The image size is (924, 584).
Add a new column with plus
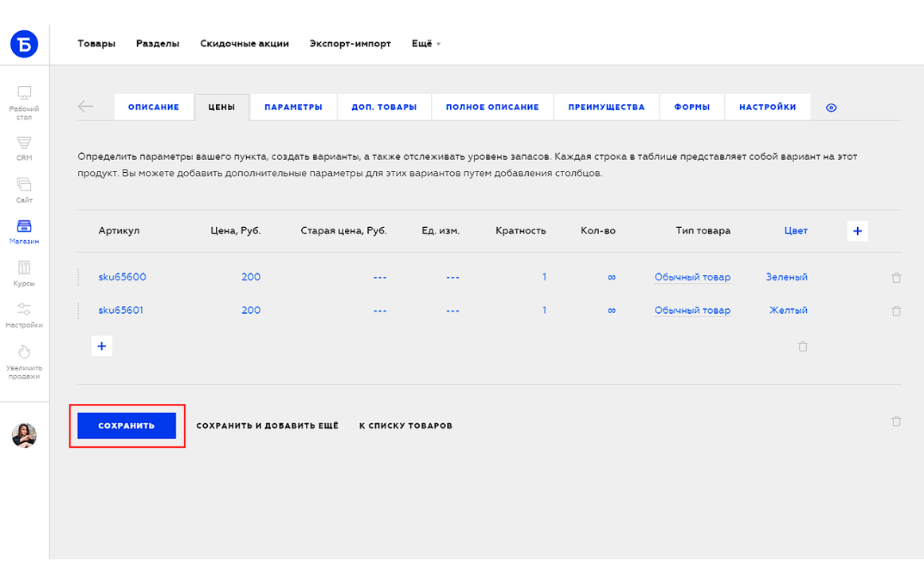tap(857, 231)
